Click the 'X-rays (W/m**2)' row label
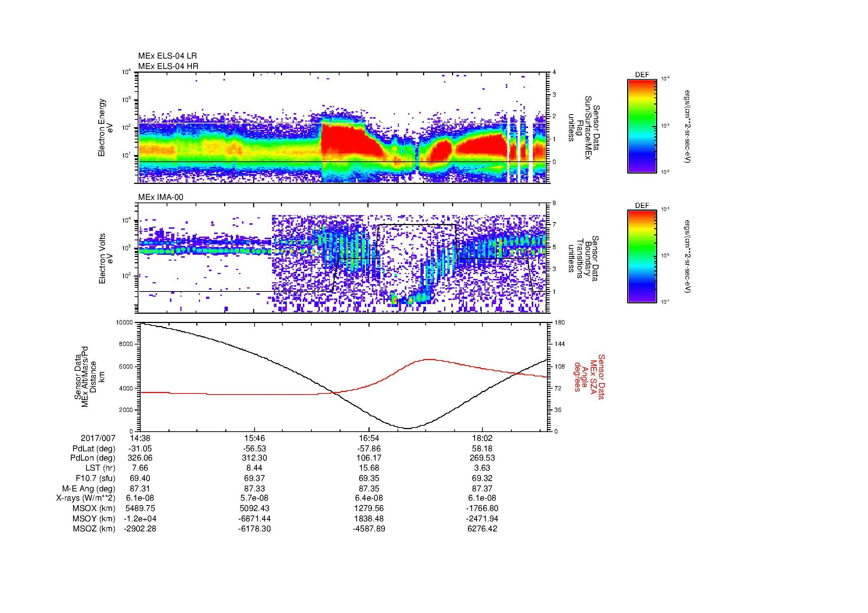Viewport: 868px width, 613px height. click(85, 498)
